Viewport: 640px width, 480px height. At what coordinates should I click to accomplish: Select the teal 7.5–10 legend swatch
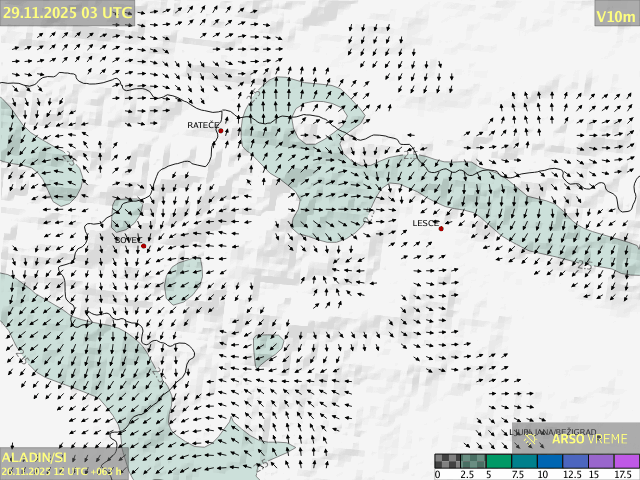point(524,461)
